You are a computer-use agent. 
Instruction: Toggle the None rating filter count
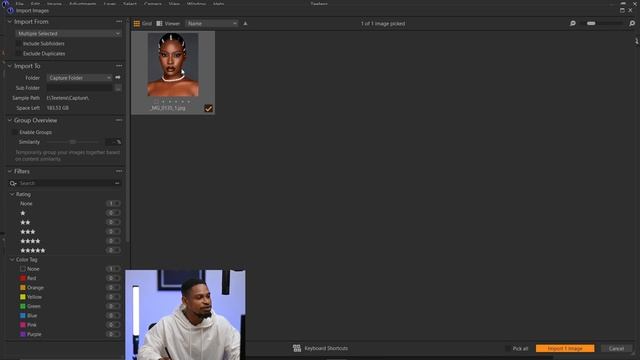[113, 203]
